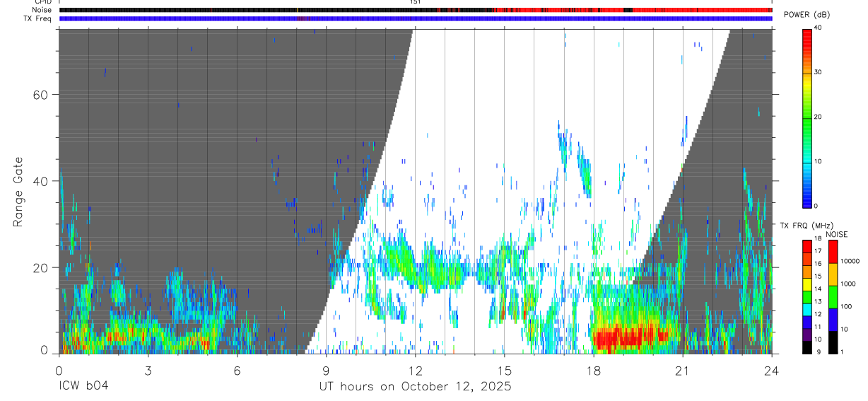
Task: Click the TX FRQ (MHz) color scale
Action: coord(807,297)
